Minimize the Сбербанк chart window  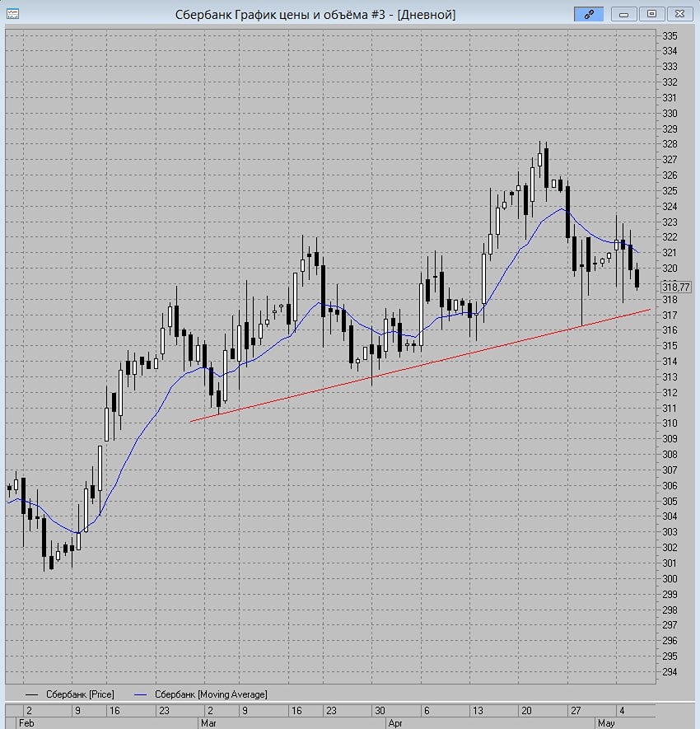click(623, 14)
